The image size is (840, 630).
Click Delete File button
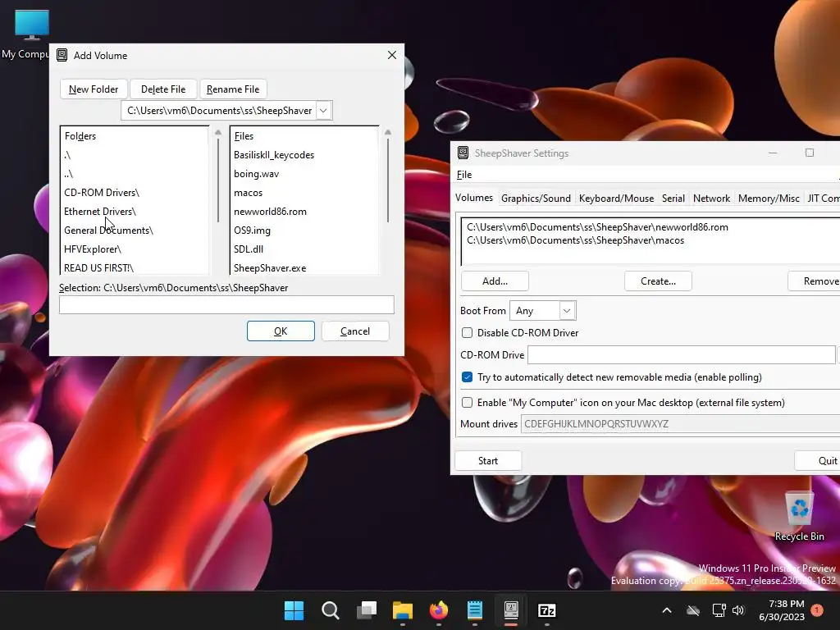tap(163, 89)
